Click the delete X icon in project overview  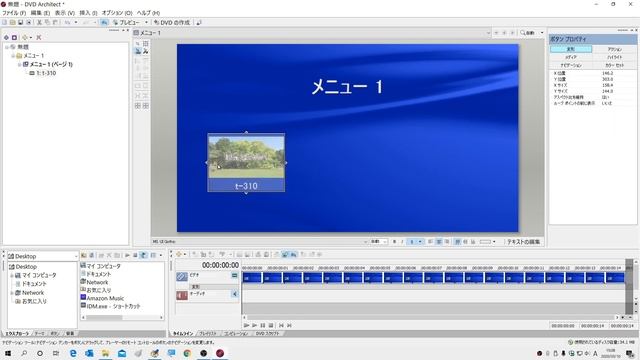pyautogui.click(x=39, y=37)
